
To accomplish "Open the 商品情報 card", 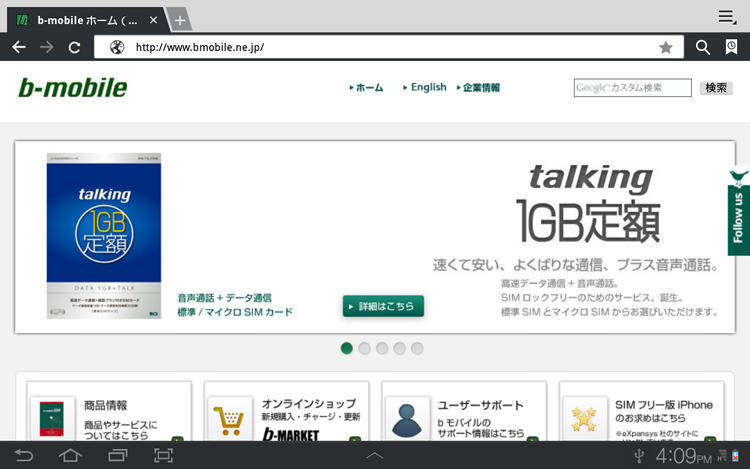I will (109, 411).
